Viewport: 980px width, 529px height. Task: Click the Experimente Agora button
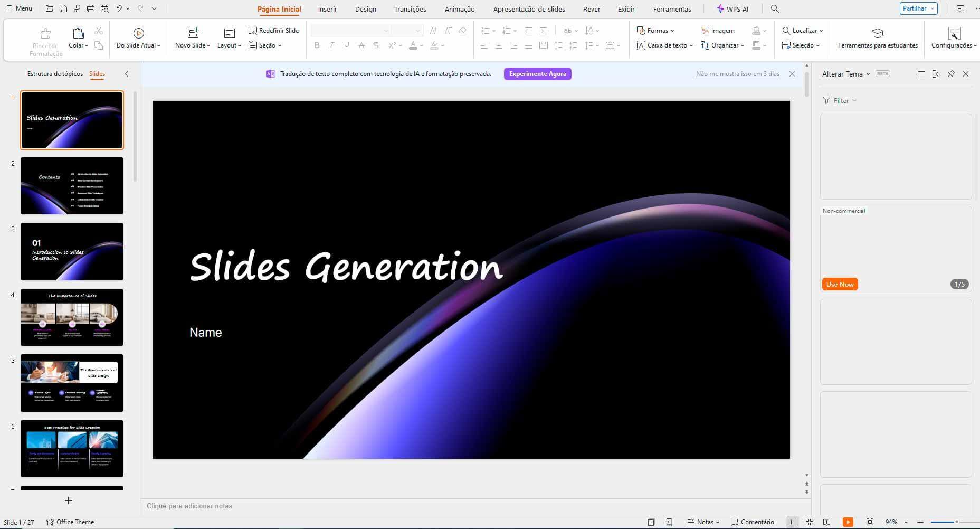537,74
